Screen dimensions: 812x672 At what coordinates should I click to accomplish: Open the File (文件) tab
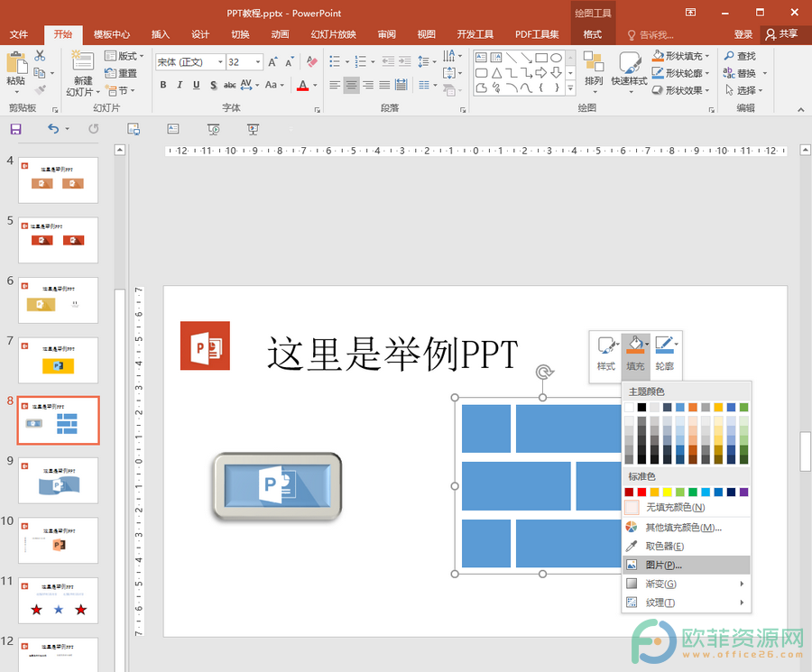(x=19, y=34)
